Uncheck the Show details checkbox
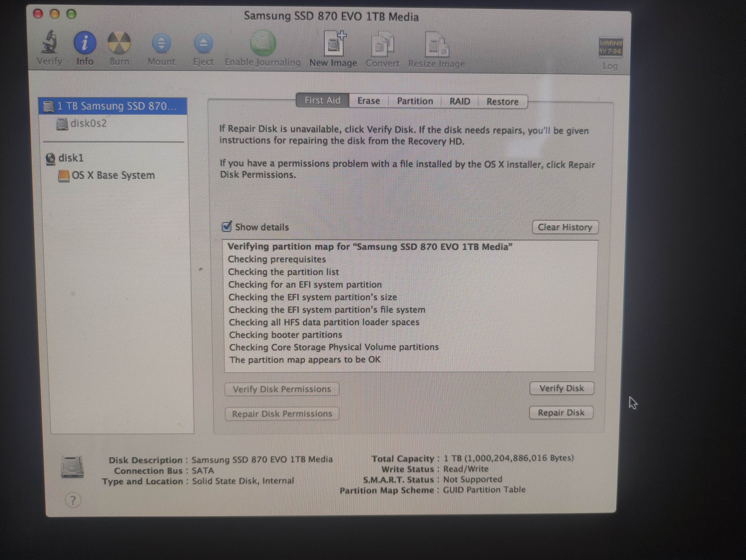 (227, 227)
